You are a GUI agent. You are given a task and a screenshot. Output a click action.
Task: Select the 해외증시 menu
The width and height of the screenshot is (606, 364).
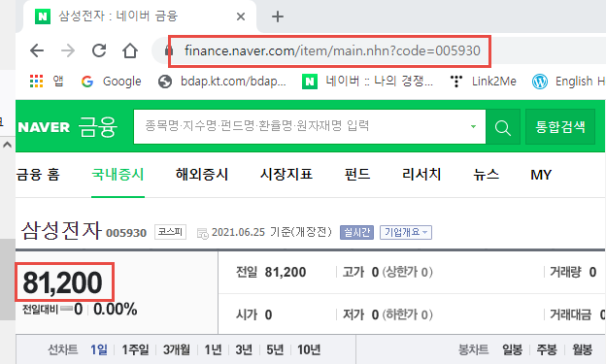(x=202, y=175)
